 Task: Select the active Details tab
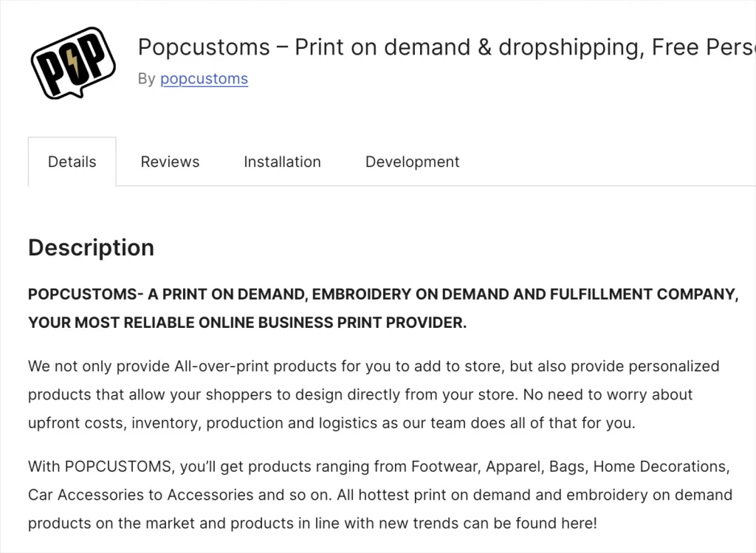tap(72, 161)
